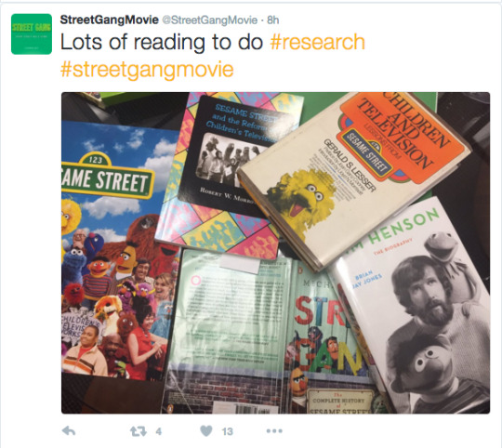502x448 pixels.
Task: Retweet this post using the retweet icon
Action: click(139, 431)
